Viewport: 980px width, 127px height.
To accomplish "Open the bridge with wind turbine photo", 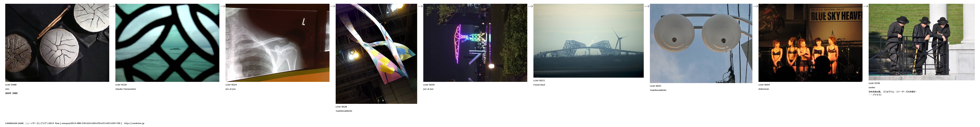I will 589,41.
